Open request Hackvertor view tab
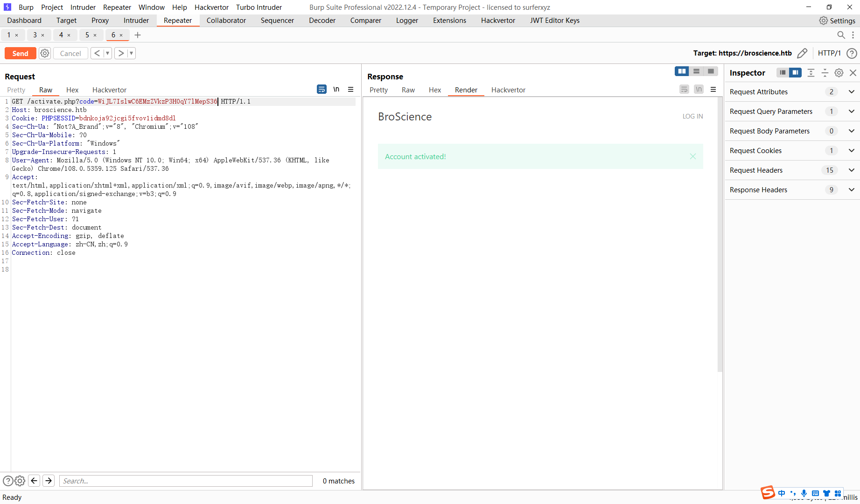The width and height of the screenshot is (860, 504). point(109,90)
